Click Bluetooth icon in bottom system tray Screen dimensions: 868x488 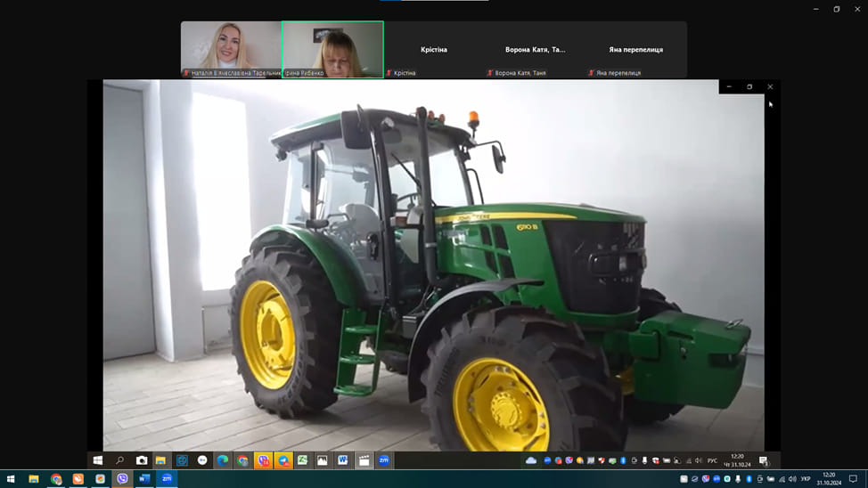coord(749,479)
